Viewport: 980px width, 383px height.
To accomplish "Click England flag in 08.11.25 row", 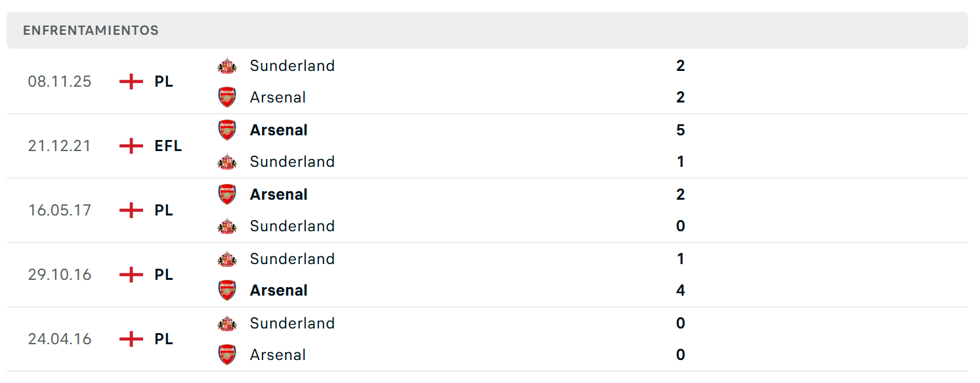I will click(x=131, y=81).
